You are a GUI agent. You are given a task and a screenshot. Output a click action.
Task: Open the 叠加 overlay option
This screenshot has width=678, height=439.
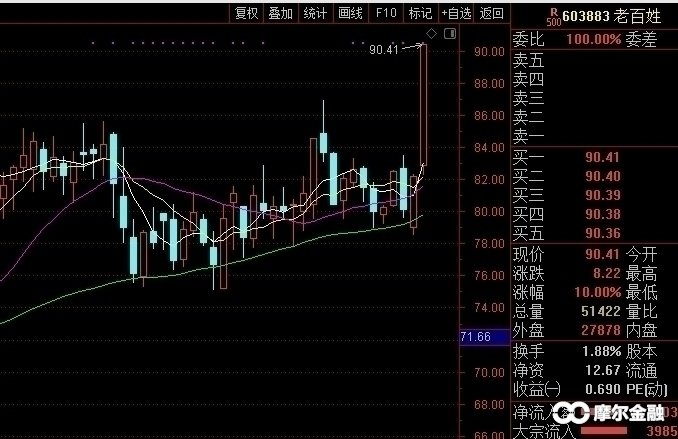coord(280,13)
